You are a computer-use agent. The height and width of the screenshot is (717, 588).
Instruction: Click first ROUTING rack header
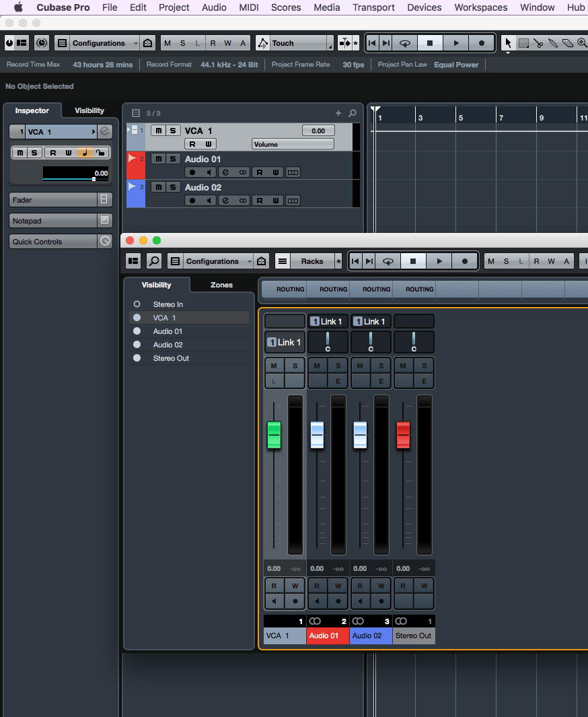pyautogui.click(x=285, y=289)
